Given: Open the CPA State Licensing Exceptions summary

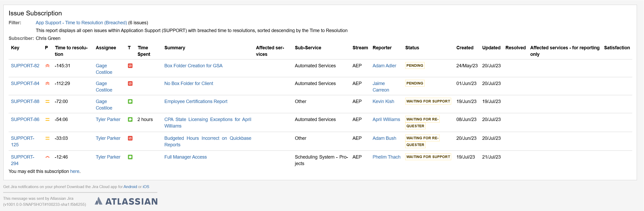Looking at the screenshot, I should (x=208, y=123).
